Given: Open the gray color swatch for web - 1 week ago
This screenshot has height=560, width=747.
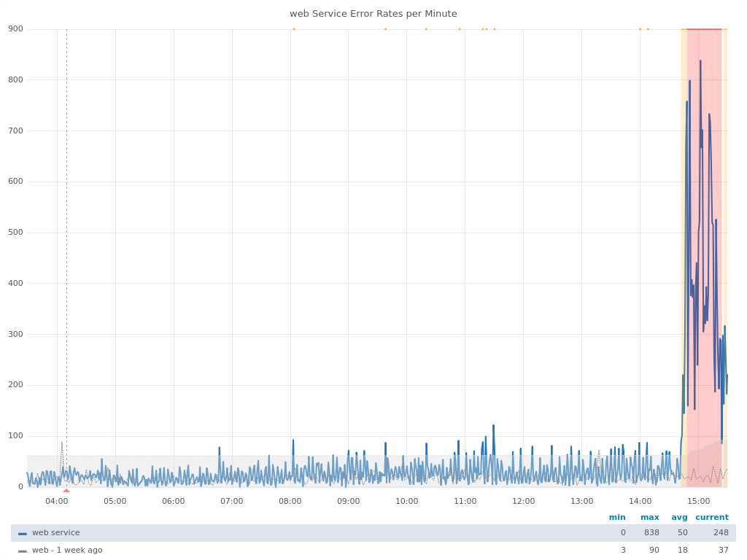Looking at the screenshot, I should tap(23, 551).
